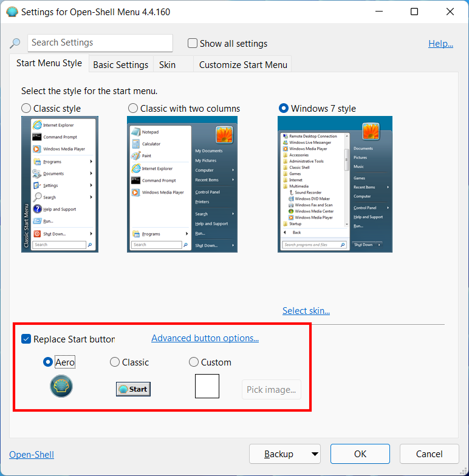The width and height of the screenshot is (469, 476).
Task: Click the Open-Shell logo in title bar
Action: (x=12, y=12)
